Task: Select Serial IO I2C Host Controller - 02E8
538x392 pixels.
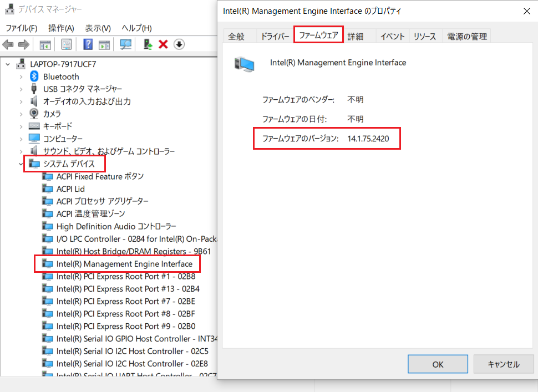Action: click(132, 364)
